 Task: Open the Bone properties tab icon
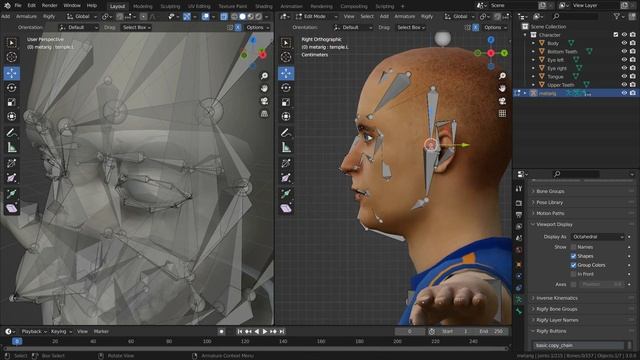[x=519, y=311]
